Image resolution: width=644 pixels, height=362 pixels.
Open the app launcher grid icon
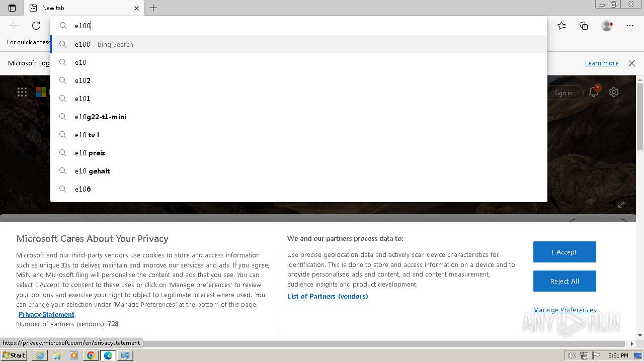[22, 92]
